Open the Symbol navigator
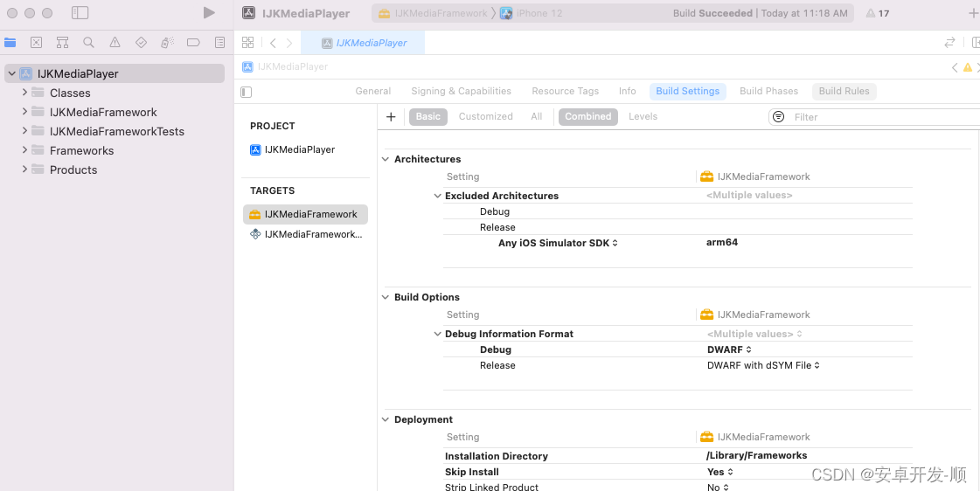Screen dimensions: 980x491 tap(62, 43)
